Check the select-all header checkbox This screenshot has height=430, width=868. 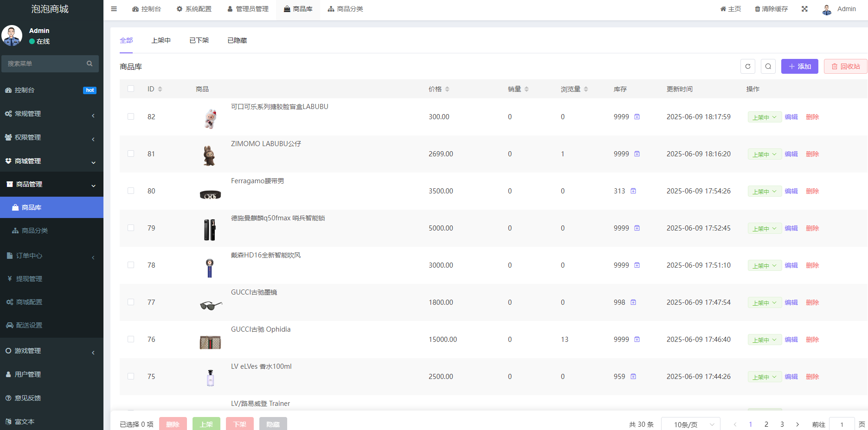coord(131,89)
